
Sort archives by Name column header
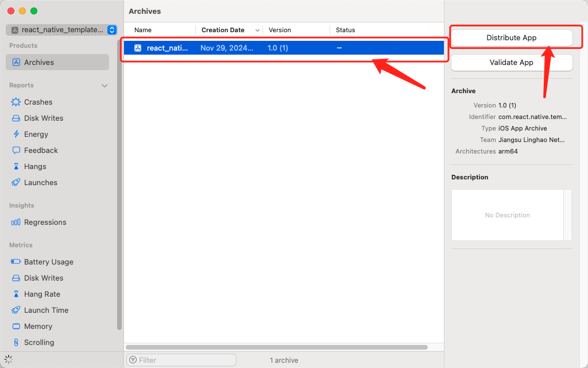pos(143,30)
